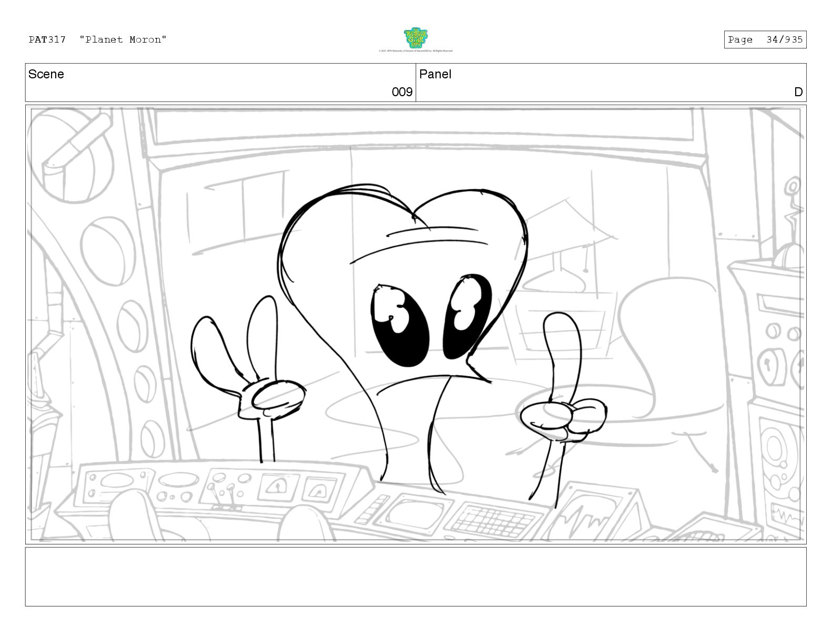Click the 'Scene' label
832x644 pixels.
(46, 74)
